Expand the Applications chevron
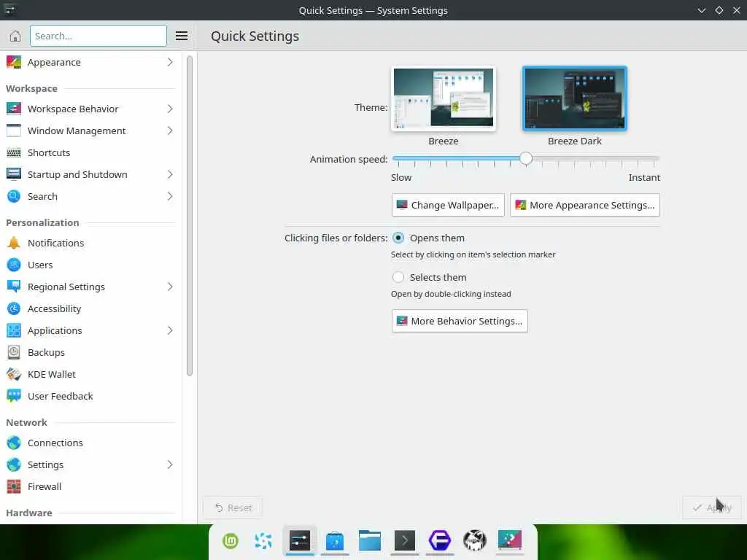This screenshot has width=747, height=560. (x=170, y=330)
